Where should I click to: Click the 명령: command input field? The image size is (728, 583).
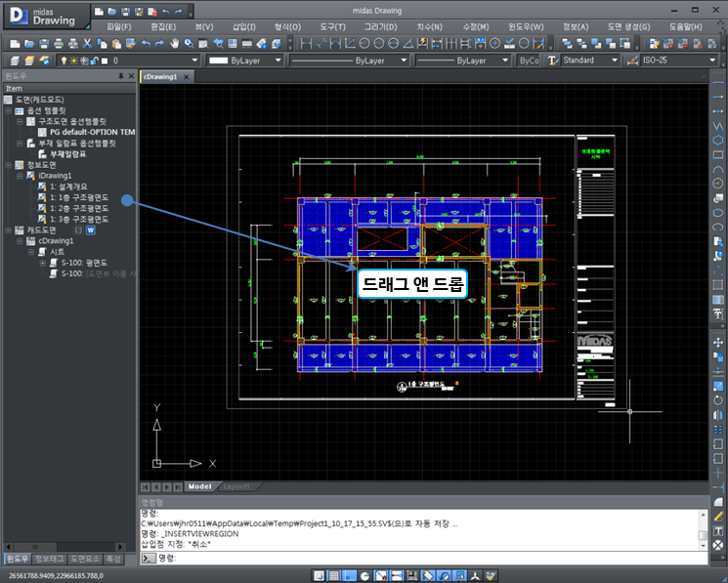coord(431,558)
